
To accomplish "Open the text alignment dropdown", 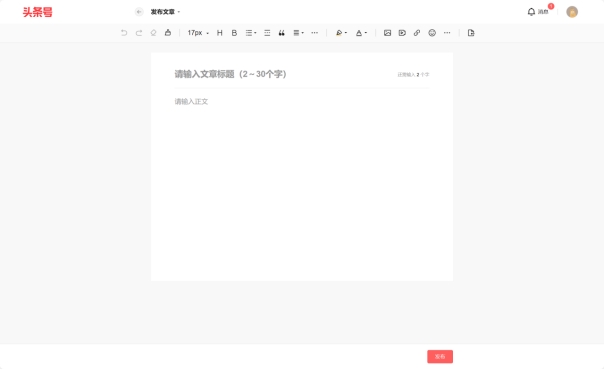I will click(298, 33).
